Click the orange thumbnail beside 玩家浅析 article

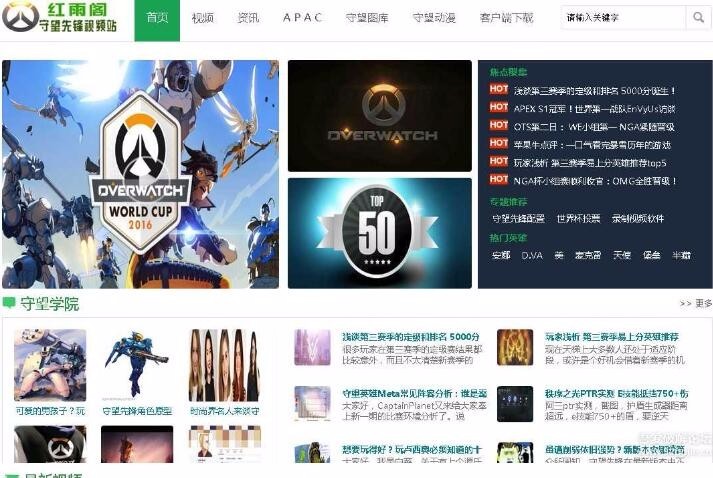(x=515, y=347)
